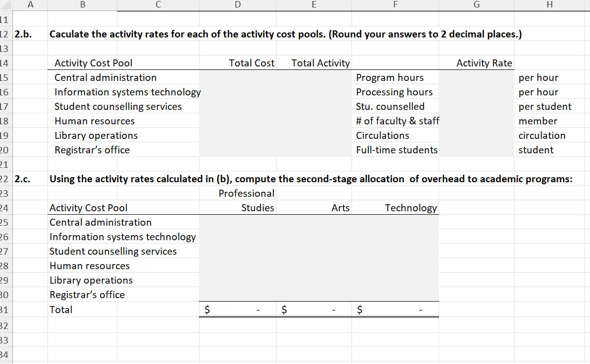
Task: Click Professional Studies total cell in row 31
Action: point(237,310)
